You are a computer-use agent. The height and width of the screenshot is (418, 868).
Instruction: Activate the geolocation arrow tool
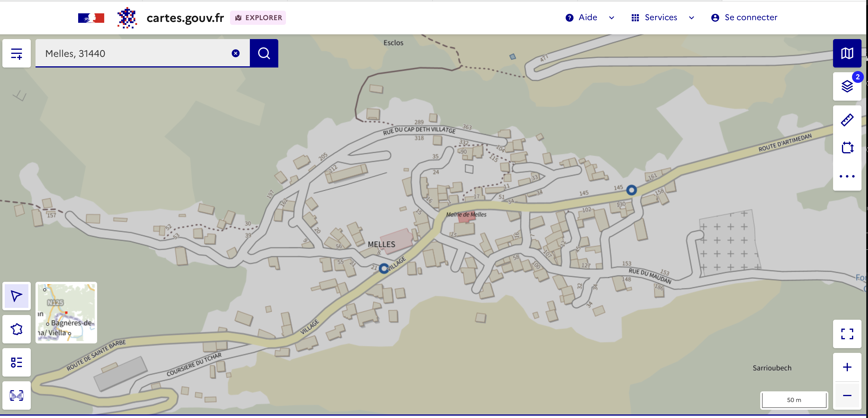pos(17,296)
